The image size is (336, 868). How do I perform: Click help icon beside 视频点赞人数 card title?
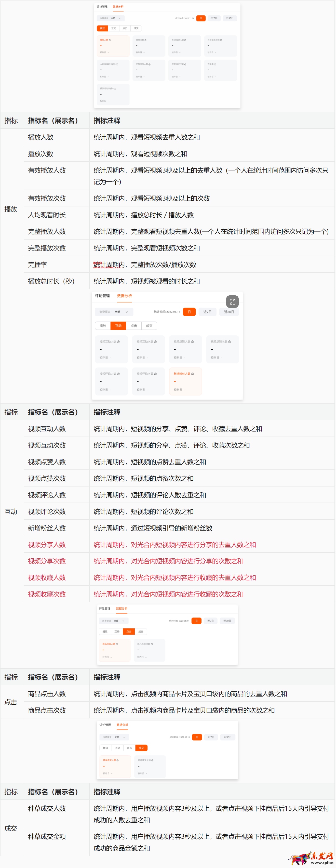[x=192, y=342]
